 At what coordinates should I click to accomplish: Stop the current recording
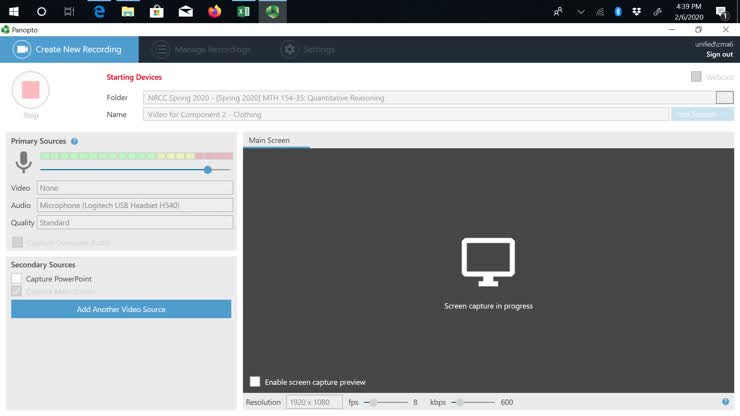pos(30,90)
